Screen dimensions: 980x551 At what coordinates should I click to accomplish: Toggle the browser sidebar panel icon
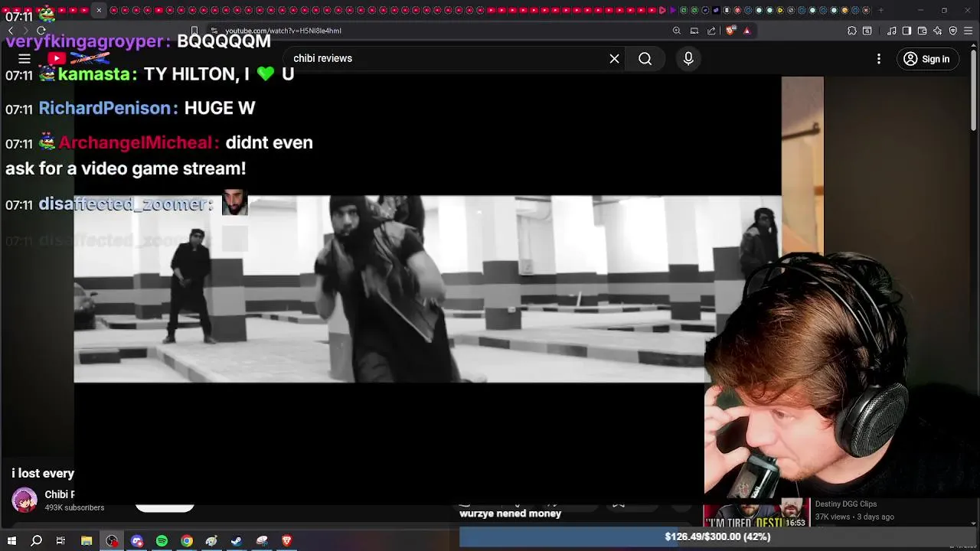pos(907,31)
